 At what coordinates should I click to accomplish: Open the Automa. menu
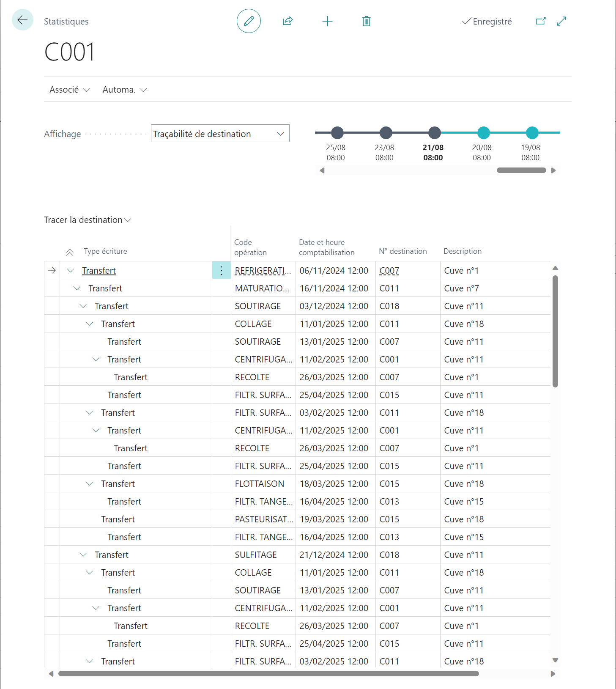coord(124,90)
